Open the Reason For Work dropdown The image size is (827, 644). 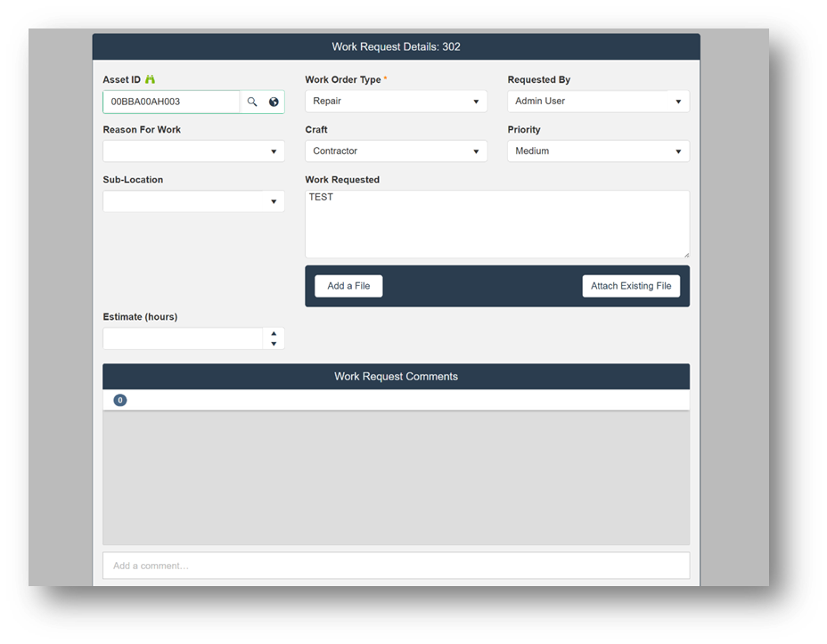(x=193, y=151)
